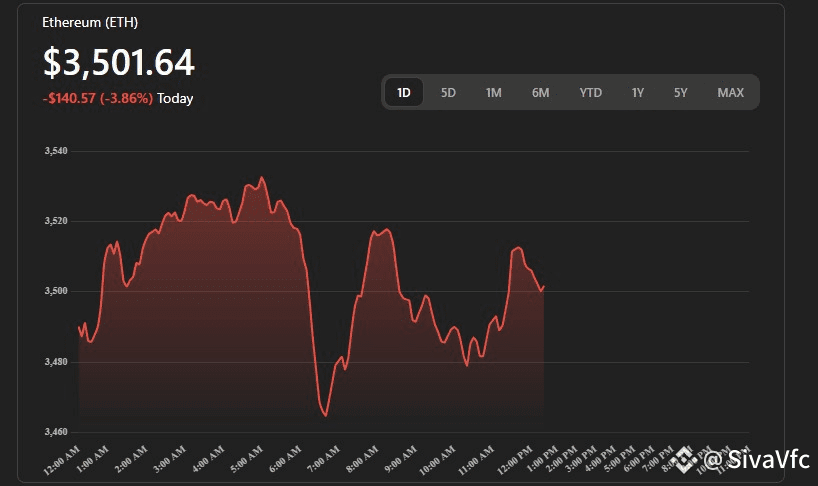Select the 1Y range tab
Viewport: 818px width, 486px height.
click(637, 93)
